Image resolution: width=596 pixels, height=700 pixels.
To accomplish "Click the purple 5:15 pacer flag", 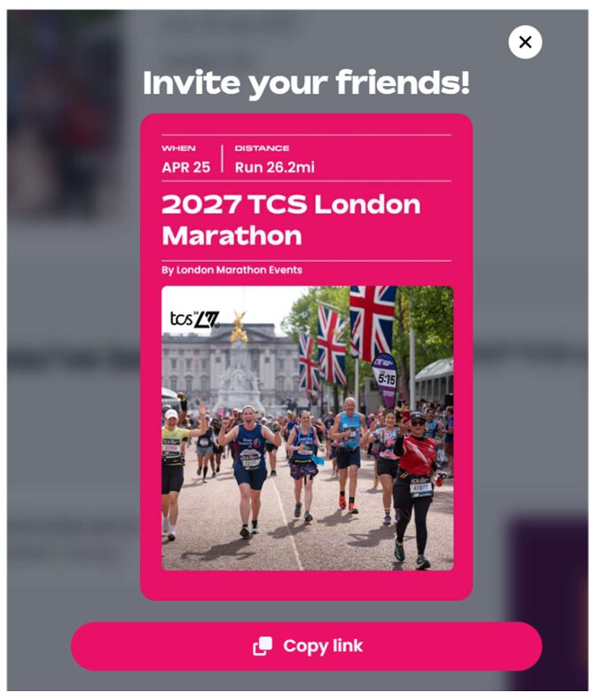I will point(384,379).
